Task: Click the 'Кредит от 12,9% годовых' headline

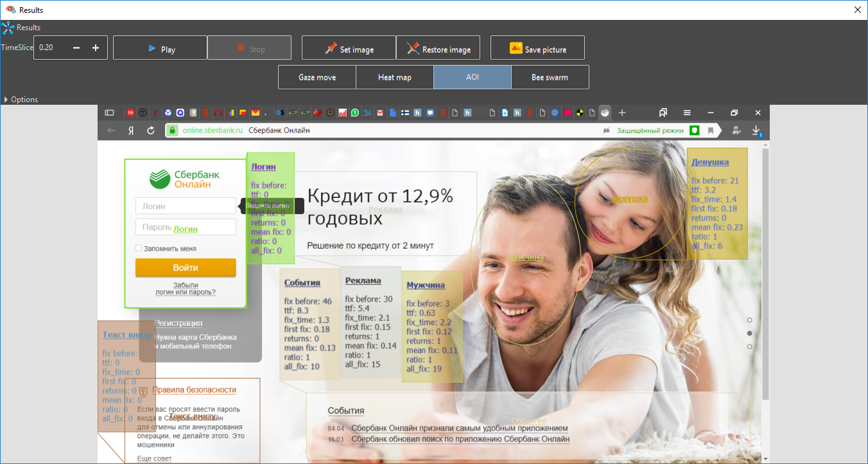Action: click(380, 206)
